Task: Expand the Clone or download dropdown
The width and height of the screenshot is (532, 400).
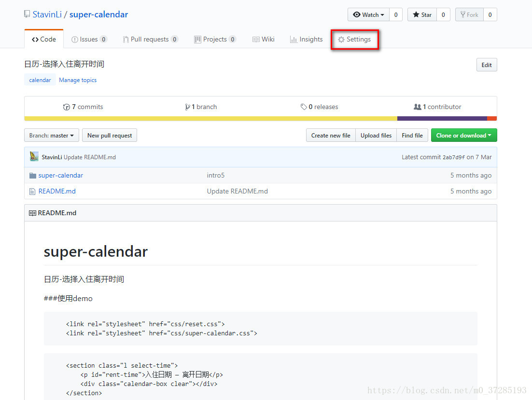Action: [x=464, y=135]
